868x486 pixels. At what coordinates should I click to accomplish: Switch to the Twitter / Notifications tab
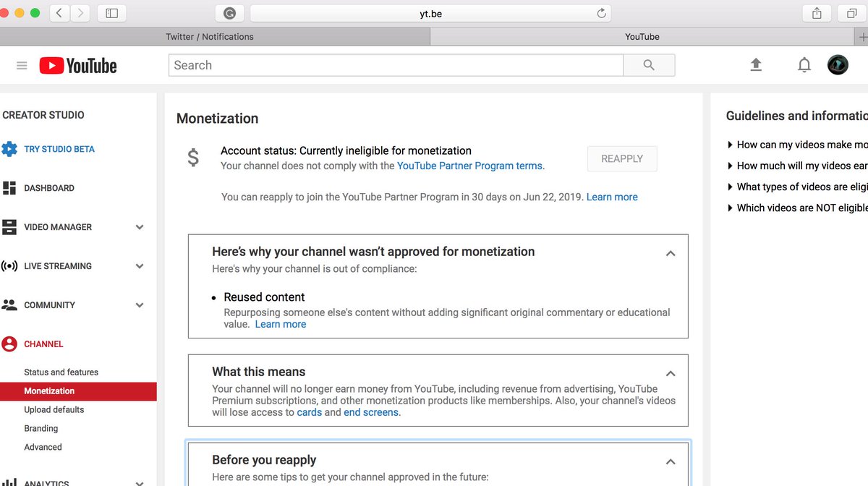coord(215,36)
